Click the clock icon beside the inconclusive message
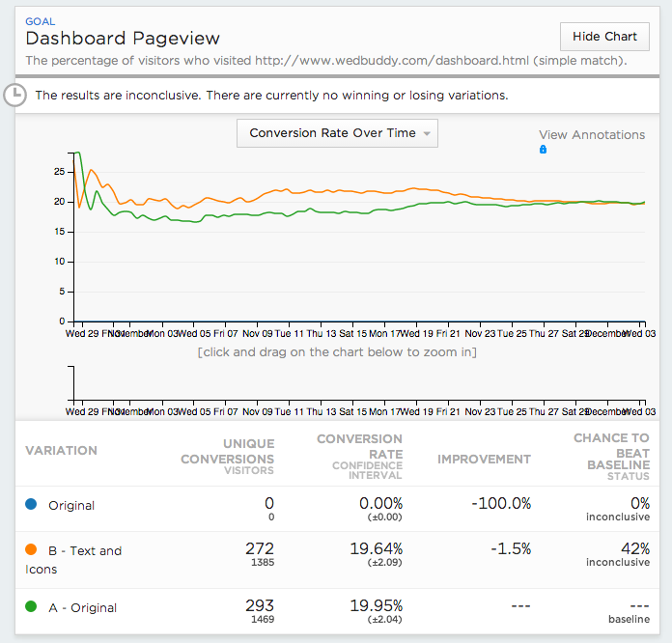This screenshot has width=672, height=643. click(x=16, y=95)
